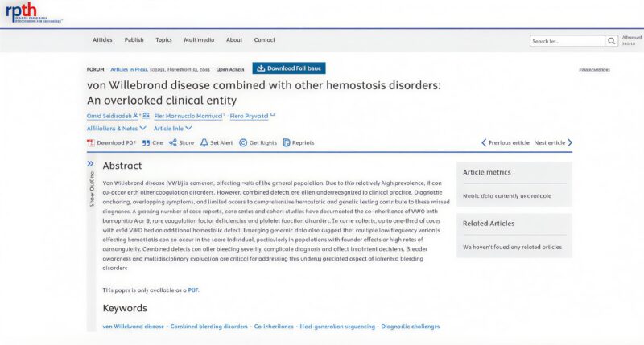644x345 pixels.
Task: Open the Publish menu
Action: pyautogui.click(x=134, y=40)
